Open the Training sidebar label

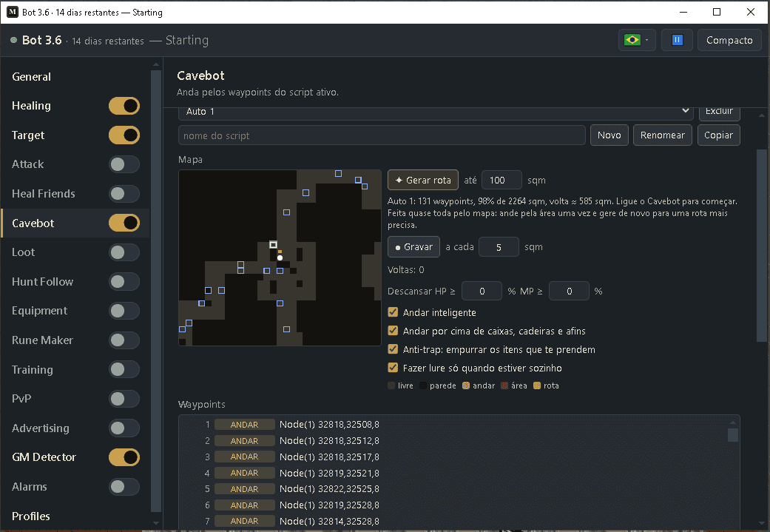[33, 369]
